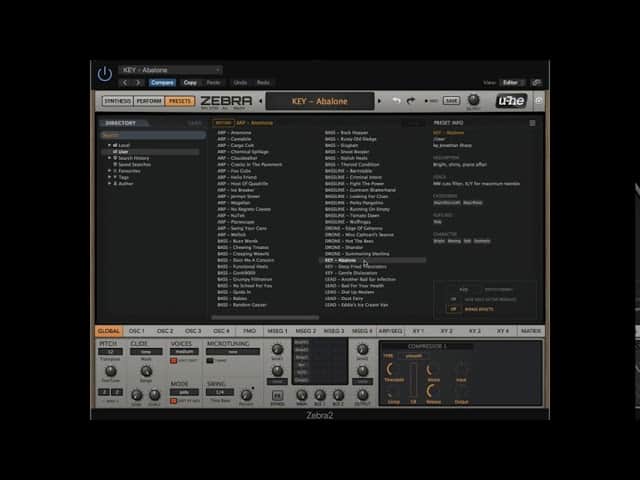This screenshot has width=640, height=480.
Task: Click the Favourites star icon in directory
Action: [x=115, y=171]
